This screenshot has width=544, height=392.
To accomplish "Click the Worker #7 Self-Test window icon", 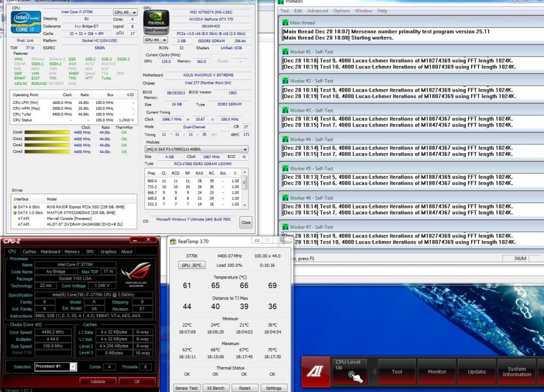I will click(285, 227).
